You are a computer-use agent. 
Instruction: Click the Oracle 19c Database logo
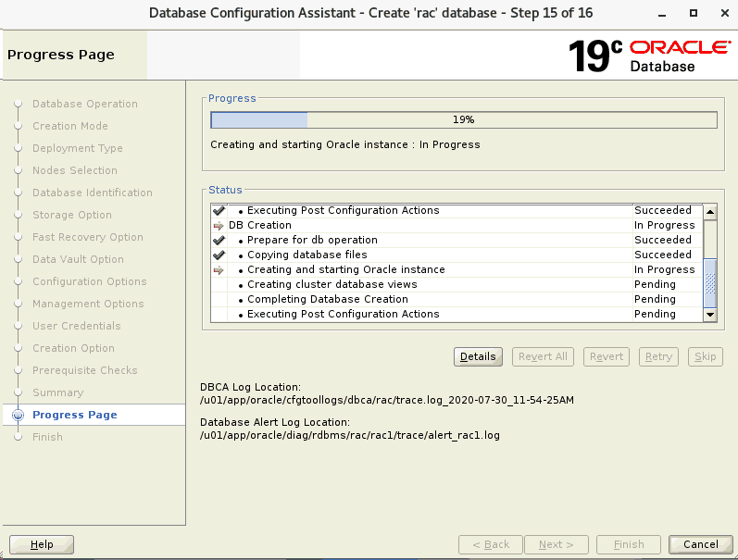[x=649, y=56]
